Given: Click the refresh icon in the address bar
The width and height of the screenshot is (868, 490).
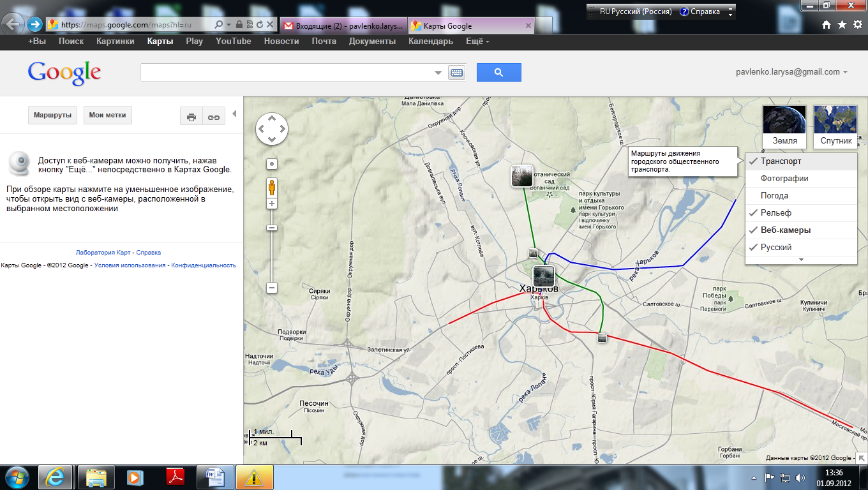Looking at the screenshot, I should (260, 25).
